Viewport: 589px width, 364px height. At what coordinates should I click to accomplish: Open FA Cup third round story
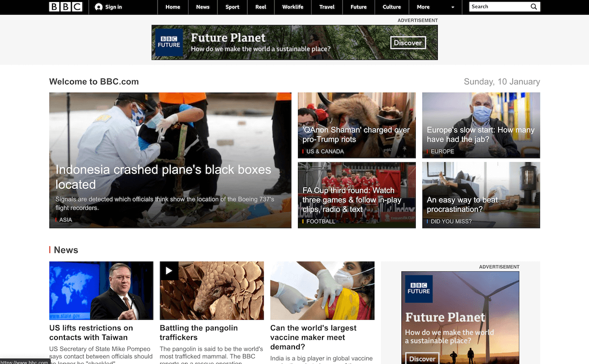(x=352, y=200)
